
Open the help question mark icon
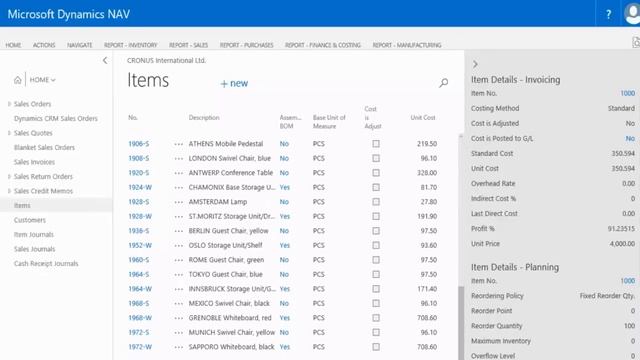point(609,14)
